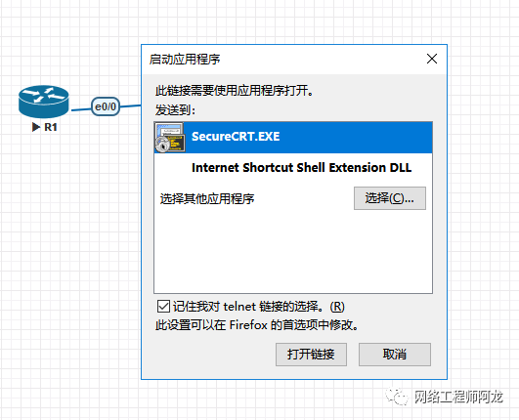Click the 网络工程师阿龙 watermark text

click(x=458, y=397)
